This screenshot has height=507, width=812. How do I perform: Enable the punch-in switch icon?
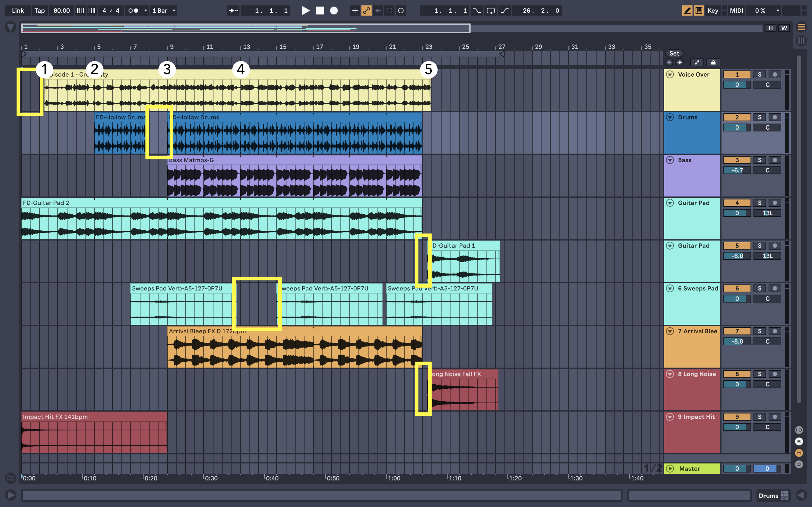coord(476,10)
